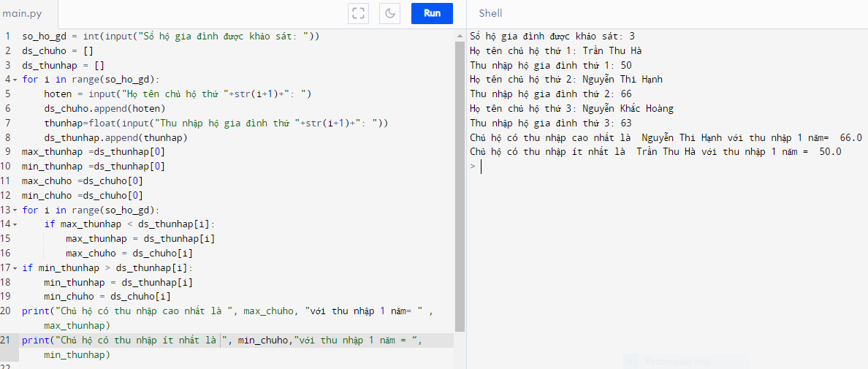
Task: Switch to the Shell tab
Action: pyautogui.click(x=490, y=13)
